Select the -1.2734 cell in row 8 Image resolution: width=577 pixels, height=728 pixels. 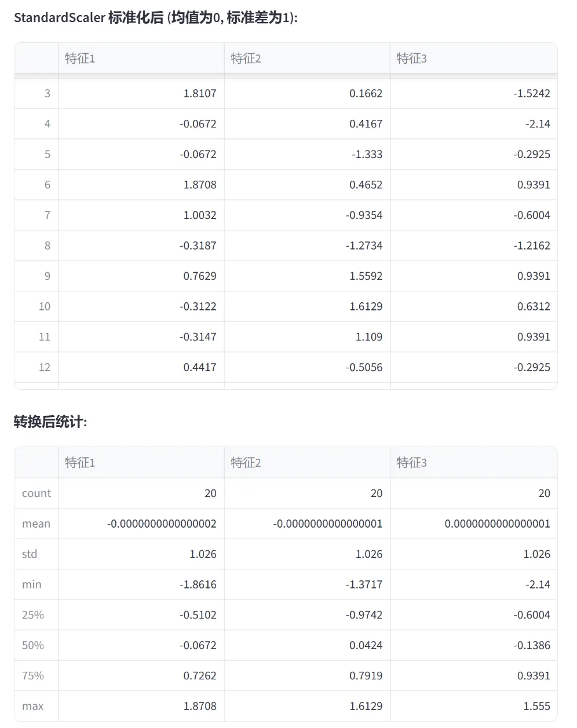point(365,246)
